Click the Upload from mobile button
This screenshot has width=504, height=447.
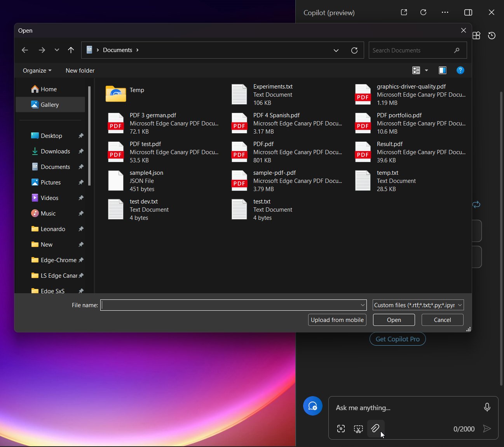(x=337, y=320)
